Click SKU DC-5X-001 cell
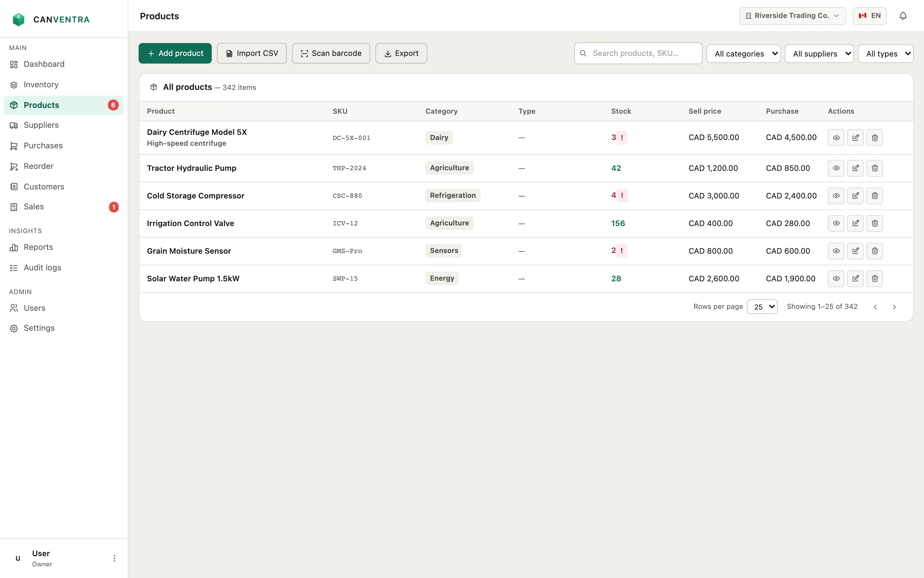924x578 pixels. click(x=351, y=138)
